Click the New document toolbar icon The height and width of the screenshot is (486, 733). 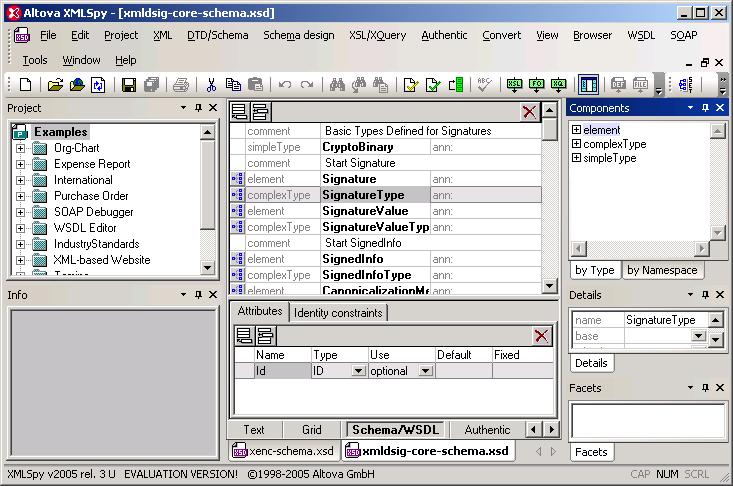26,85
